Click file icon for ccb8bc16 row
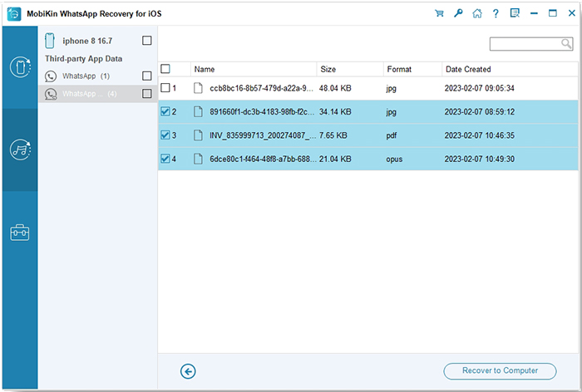This screenshot has width=582, height=392. click(199, 88)
